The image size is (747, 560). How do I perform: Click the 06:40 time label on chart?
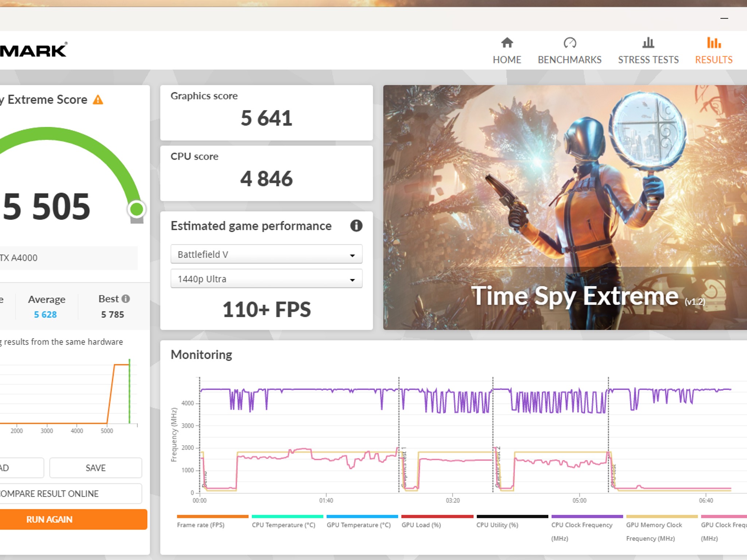706,501
